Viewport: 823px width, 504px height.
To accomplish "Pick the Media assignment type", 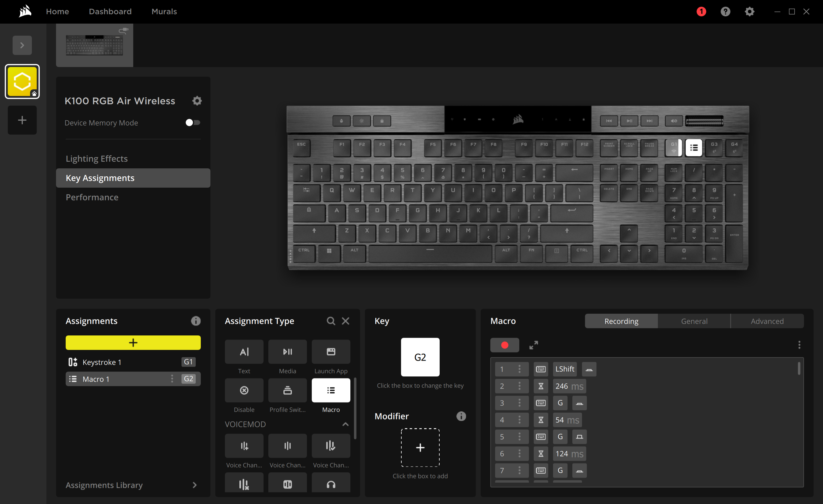I will [x=287, y=352].
